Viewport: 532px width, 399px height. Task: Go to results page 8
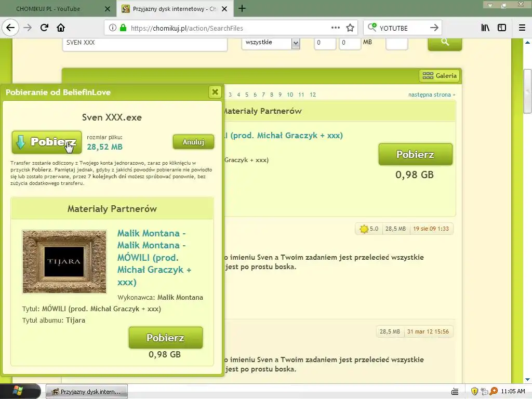pyautogui.click(x=272, y=95)
